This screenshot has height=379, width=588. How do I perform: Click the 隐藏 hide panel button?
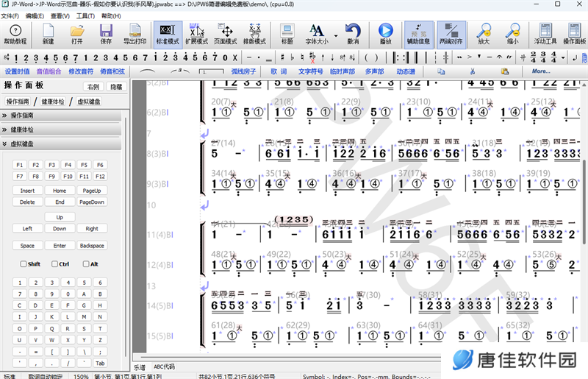[x=116, y=87]
